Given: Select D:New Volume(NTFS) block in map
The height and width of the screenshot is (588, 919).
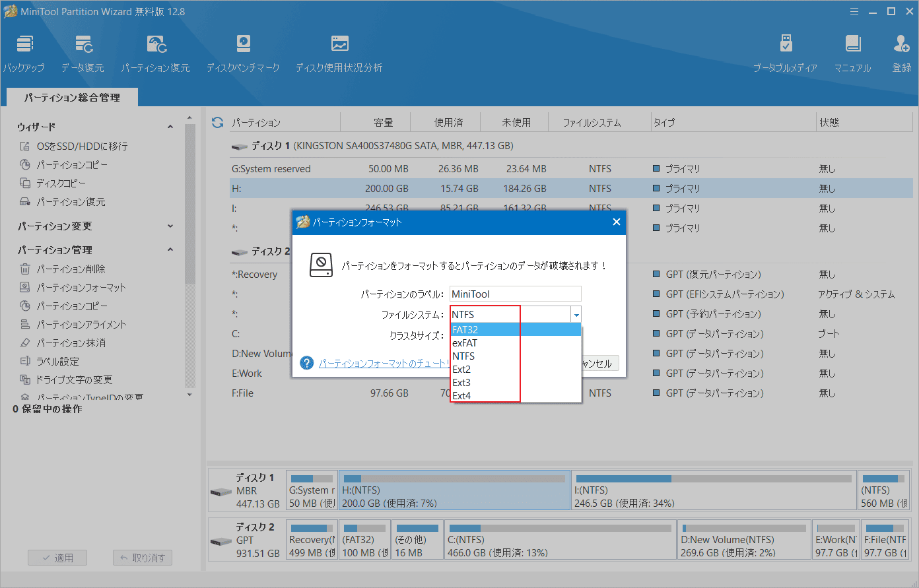Looking at the screenshot, I should (744, 540).
